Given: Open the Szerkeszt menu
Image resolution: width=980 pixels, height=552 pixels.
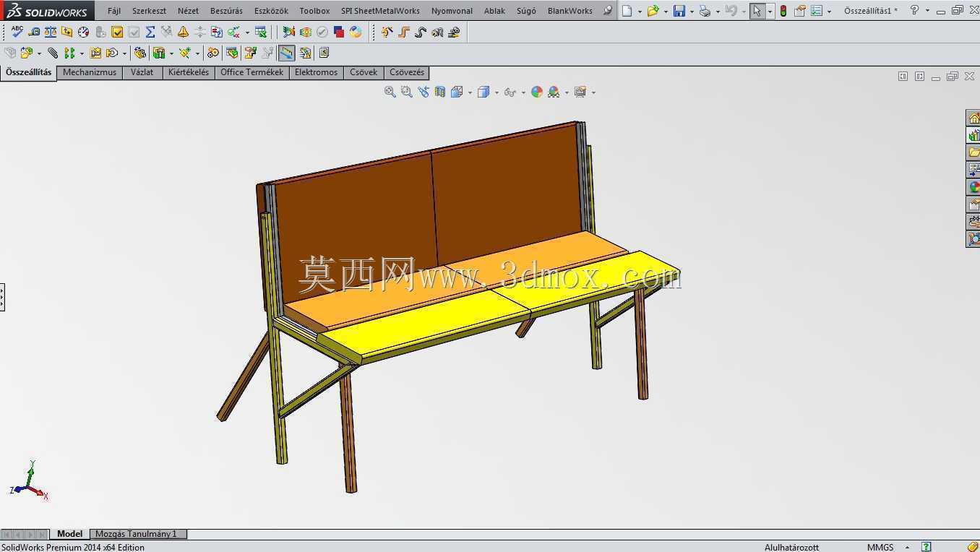Looking at the screenshot, I should click(149, 11).
